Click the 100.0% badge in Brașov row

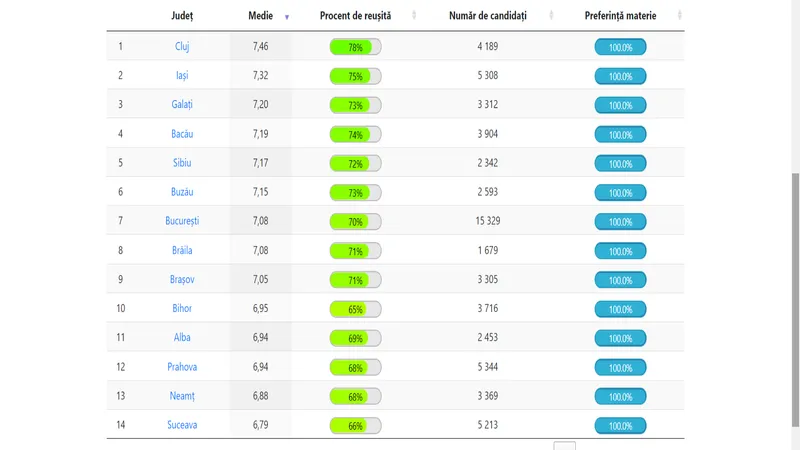pyautogui.click(x=620, y=280)
